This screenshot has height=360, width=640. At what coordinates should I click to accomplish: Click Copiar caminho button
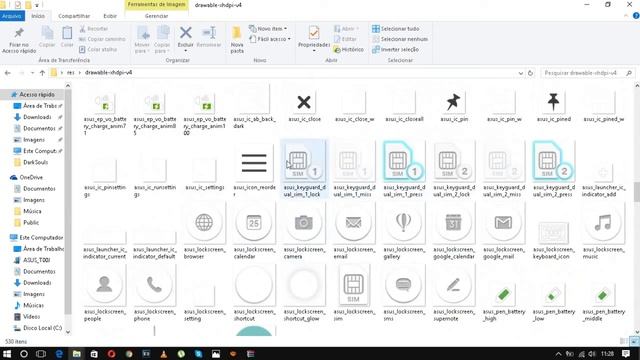102,39
